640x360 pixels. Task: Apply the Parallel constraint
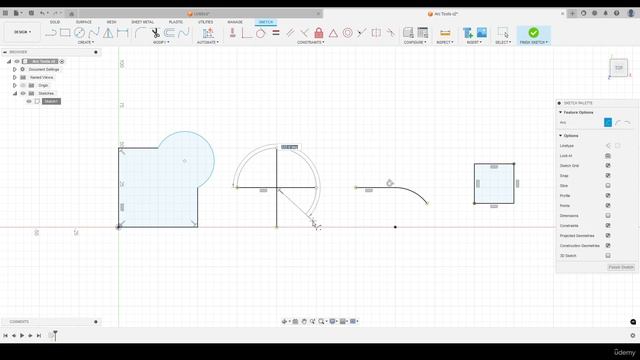click(x=290, y=33)
